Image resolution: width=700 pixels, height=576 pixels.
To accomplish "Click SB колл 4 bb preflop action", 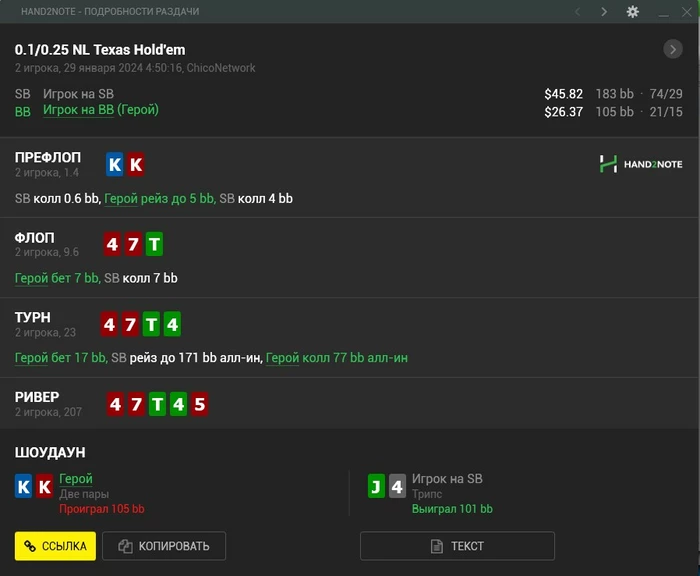I will pos(256,199).
